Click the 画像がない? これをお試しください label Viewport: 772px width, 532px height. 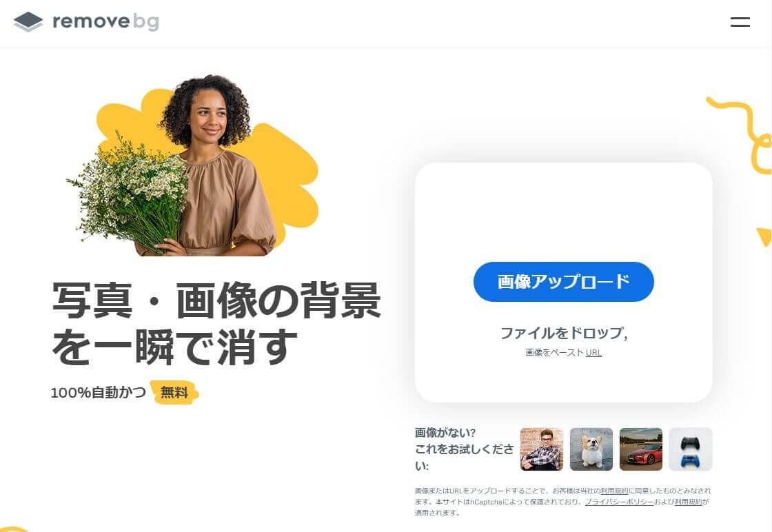point(464,449)
